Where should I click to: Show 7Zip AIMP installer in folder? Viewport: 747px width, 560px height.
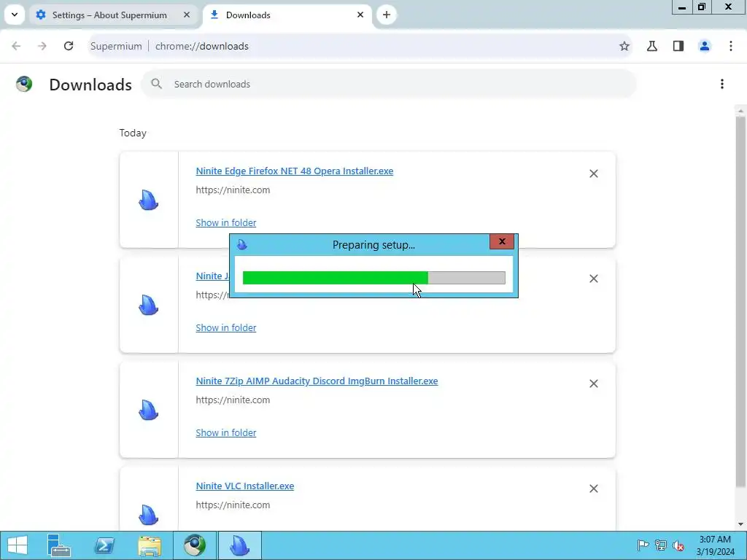click(x=226, y=433)
